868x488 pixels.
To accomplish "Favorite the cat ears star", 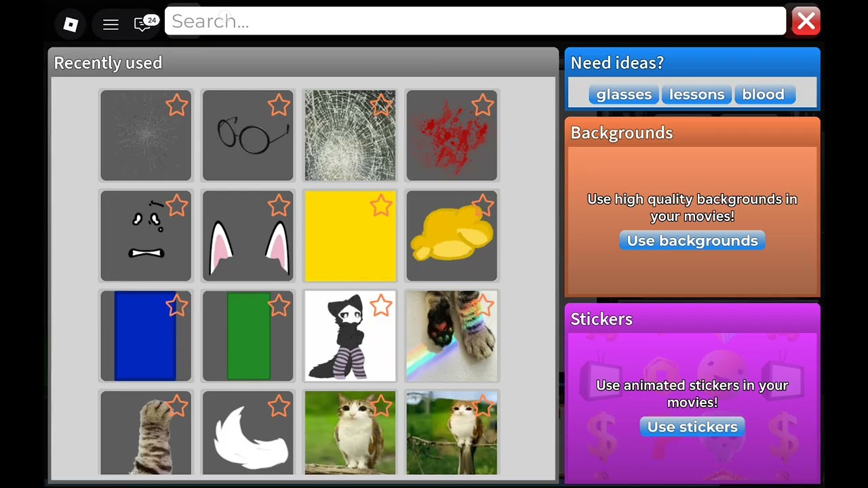I will coord(279,205).
